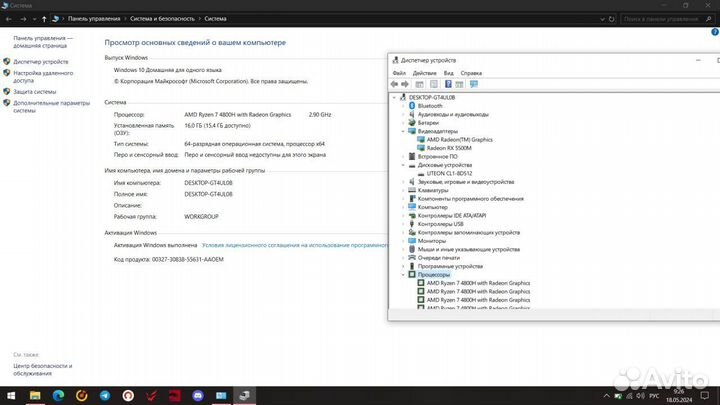
Task: Click the taskbar clock showing 18.05.2024
Action: click(679, 395)
